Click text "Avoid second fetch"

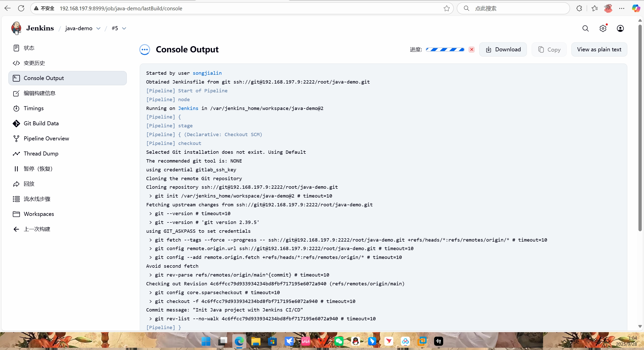coord(172,266)
